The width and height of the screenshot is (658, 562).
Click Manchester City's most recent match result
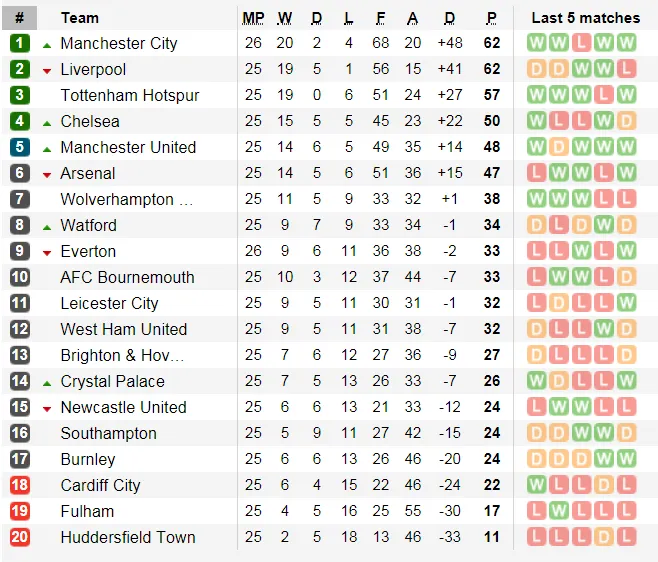626,43
